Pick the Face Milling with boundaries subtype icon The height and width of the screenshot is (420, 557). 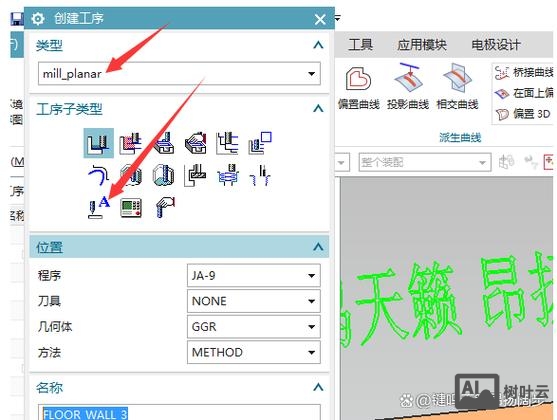[163, 143]
